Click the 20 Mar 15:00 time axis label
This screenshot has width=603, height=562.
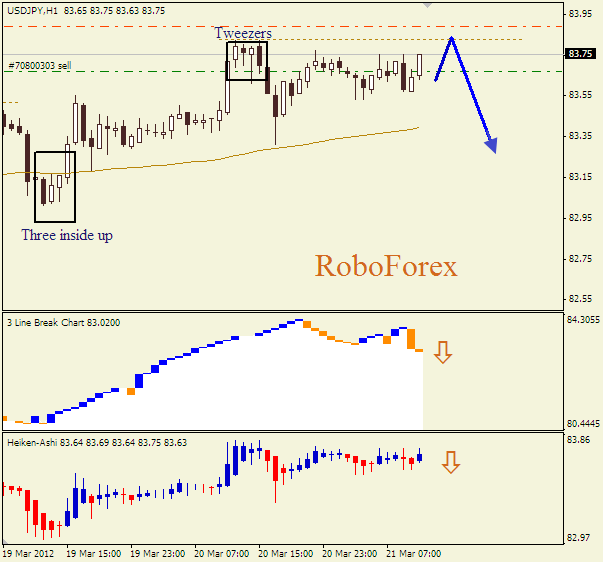(x=286, y=553)
